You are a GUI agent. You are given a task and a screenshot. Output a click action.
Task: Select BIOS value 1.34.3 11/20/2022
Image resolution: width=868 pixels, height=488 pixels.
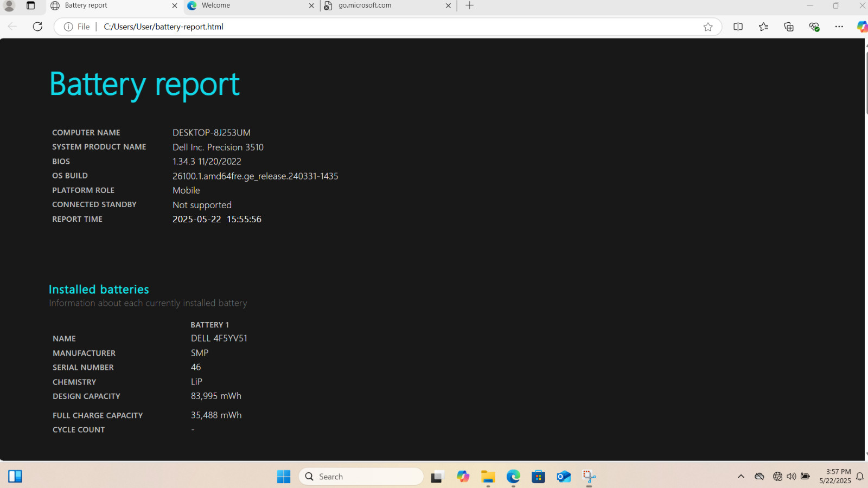(x=207, y=162)
